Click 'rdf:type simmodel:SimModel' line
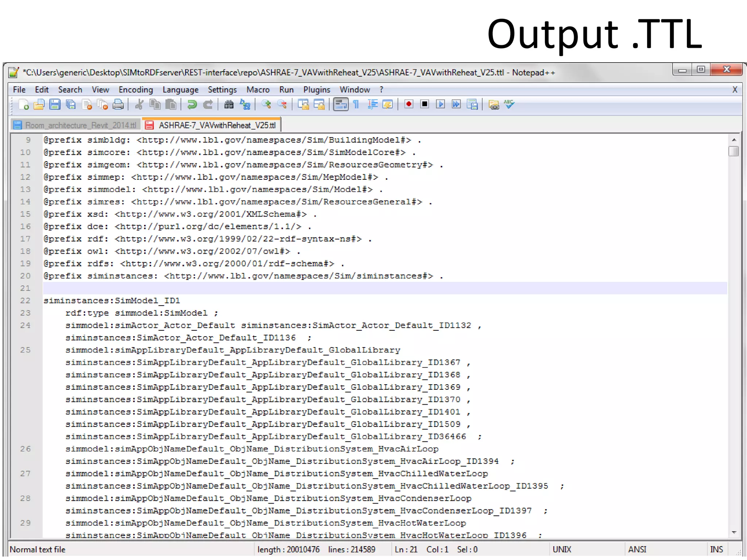The height and width of the screenshot is (560, 747). (142, 313)
